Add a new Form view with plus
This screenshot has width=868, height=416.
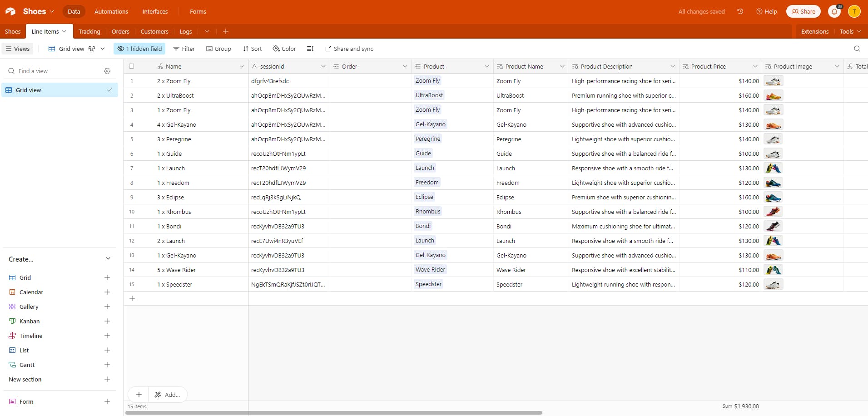point(107,401)
